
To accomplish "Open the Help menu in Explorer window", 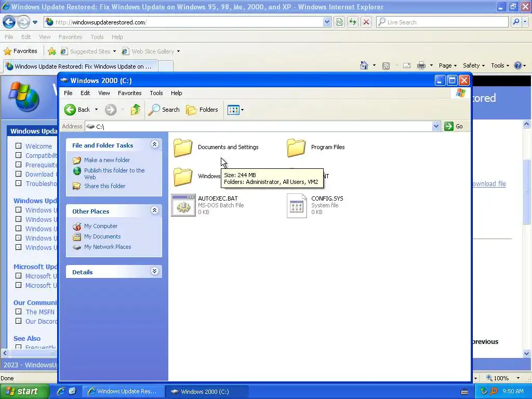I will coord(177,93).
